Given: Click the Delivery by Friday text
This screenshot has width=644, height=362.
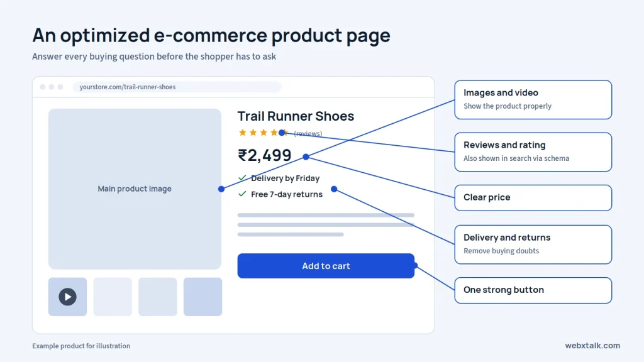Looking at the screenshot, I should (x=285, y=178).
